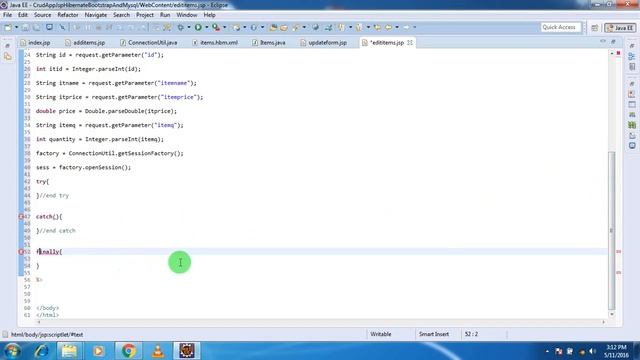Image resolution: width=640 pixels, height=360 pixels.
Task: Click the New Server icon in toolbar
Action: pos(236,27)
